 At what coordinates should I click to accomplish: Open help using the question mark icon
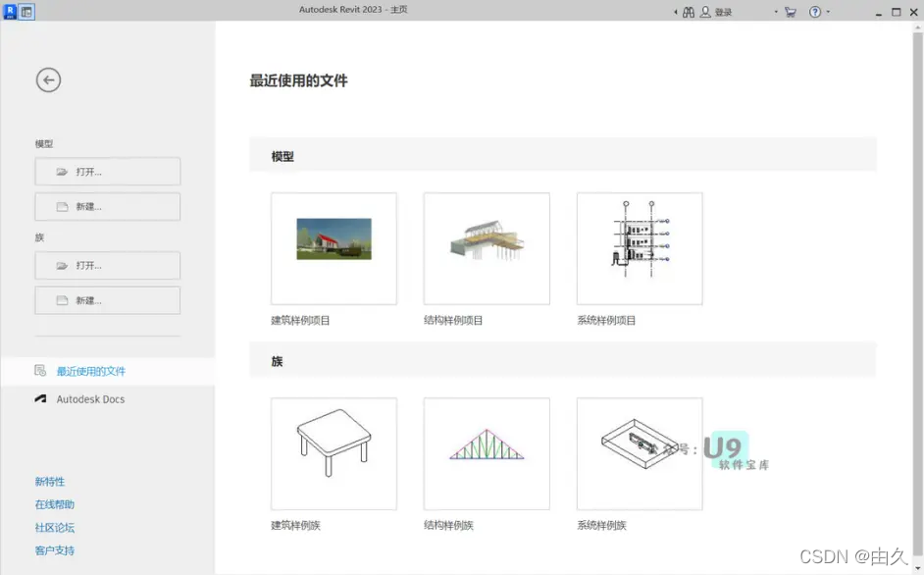click(x=814, y=12)
